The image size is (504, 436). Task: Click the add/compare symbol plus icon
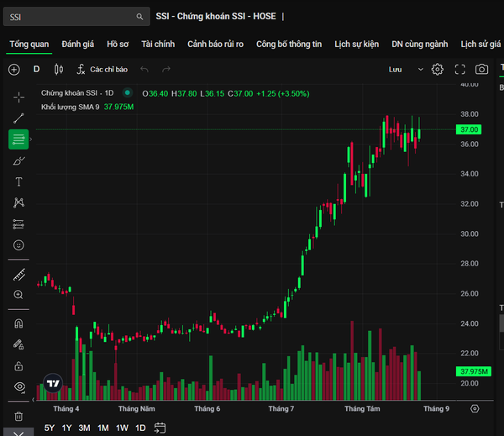14,70
